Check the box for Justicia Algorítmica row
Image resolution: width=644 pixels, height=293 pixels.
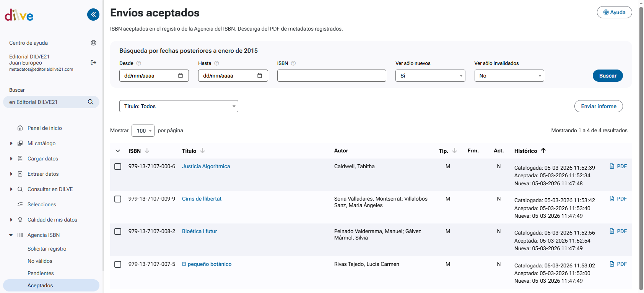pyautogui.click(x=118, y=167)
